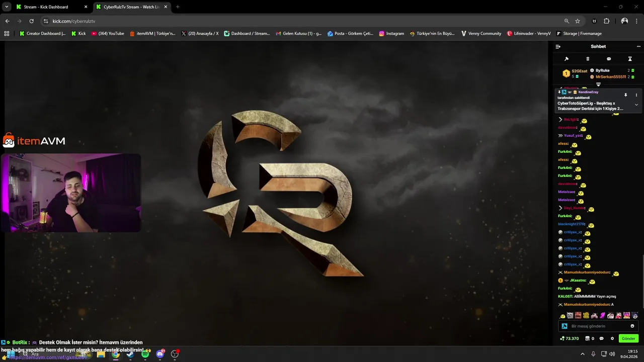Close the Stream - Kick Dashboard tab
Image resolution: width=644 pixels, height=362 pixels.
pyautogui.click(x=86, y=7)
